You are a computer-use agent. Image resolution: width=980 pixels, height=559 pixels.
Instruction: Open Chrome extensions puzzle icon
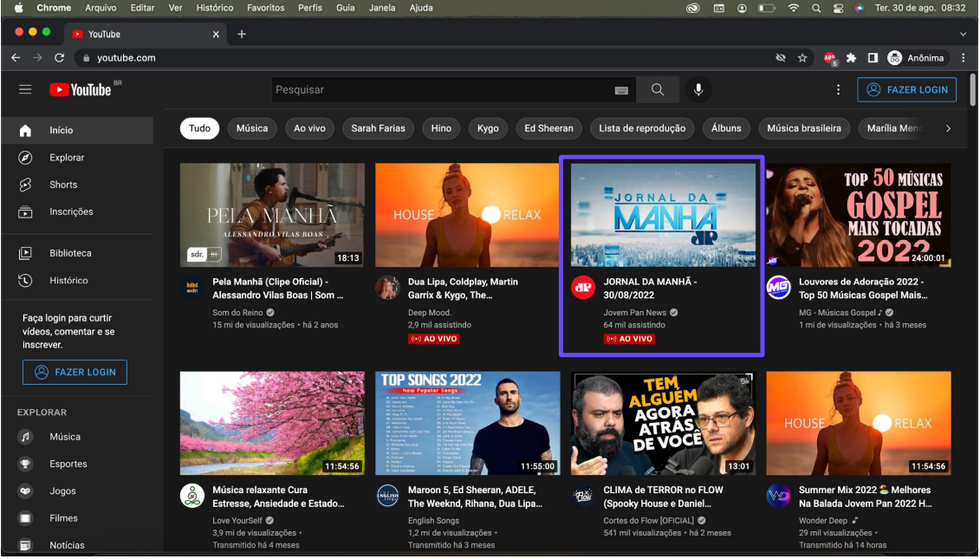tap(851, 58)
